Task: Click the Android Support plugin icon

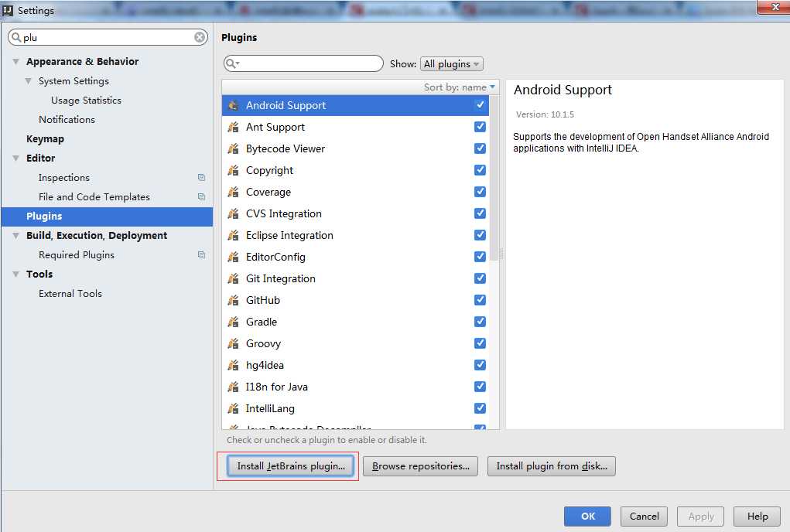Action: pyautogui.click(x=233, y=105)
